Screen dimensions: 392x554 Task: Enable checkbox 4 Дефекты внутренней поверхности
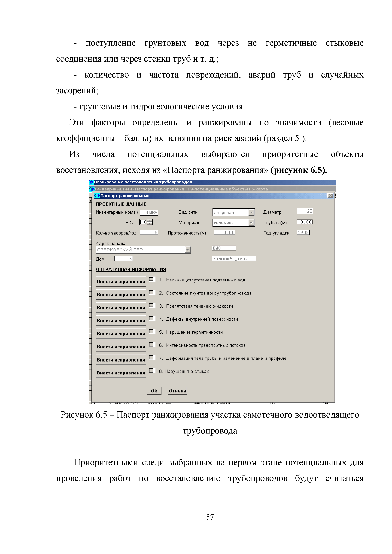tap(151, 318)
